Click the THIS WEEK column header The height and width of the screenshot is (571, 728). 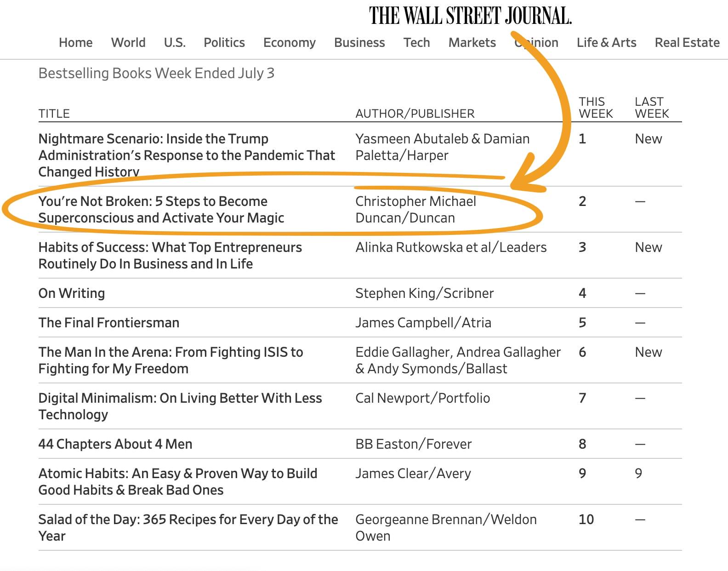tap(596, 108)
